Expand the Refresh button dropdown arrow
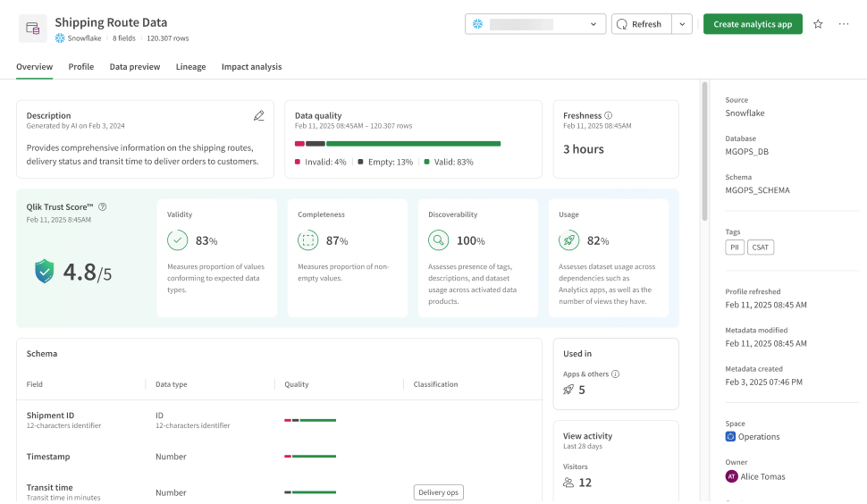 (x=683, y=24)
